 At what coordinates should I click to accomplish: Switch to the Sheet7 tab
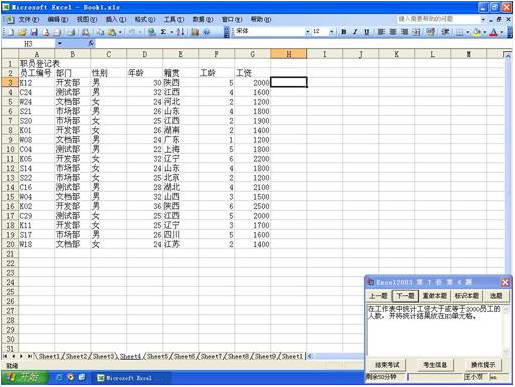pyautogui.click(x=211, y=356)
